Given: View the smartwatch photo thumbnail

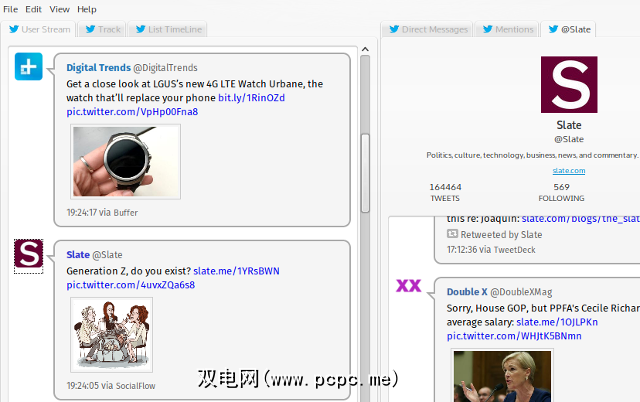Looking at the screenshot, I should tap(126, 162).
